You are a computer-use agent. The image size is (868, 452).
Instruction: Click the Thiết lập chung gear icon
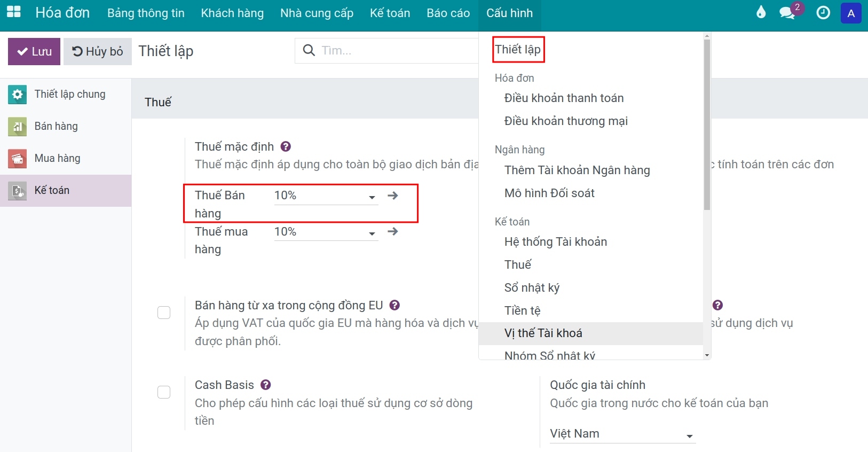[17, 95]
